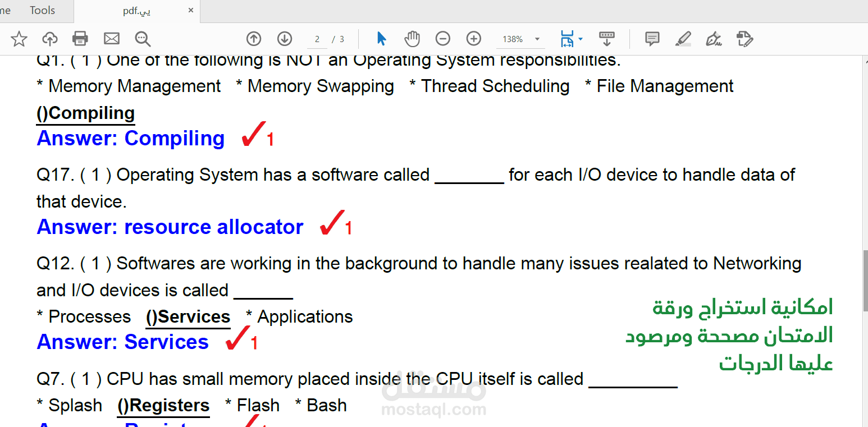Click the '* File Management' option text
The image size is (868, 427).
click(x=659, y=86)
